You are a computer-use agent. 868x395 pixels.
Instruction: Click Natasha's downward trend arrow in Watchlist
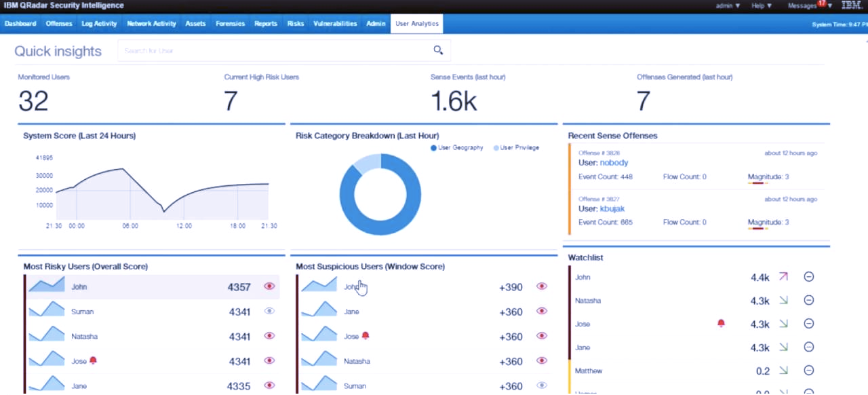[783, 300]
